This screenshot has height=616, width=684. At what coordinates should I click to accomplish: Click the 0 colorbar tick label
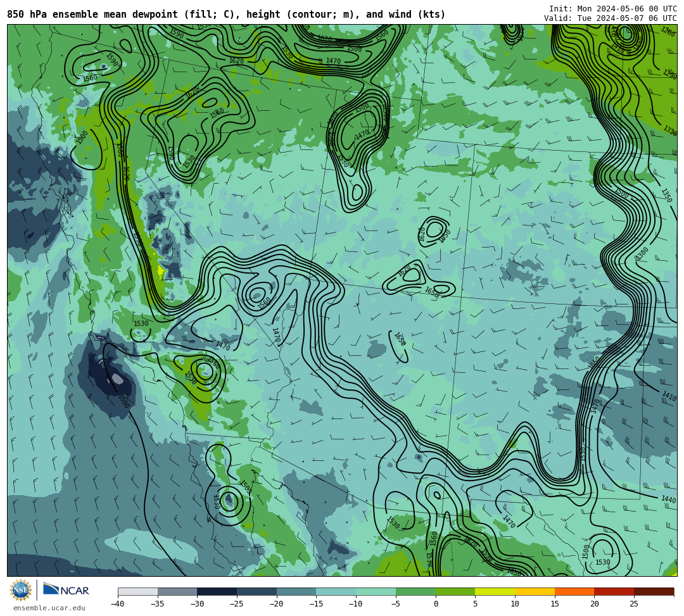coord(436,604)
